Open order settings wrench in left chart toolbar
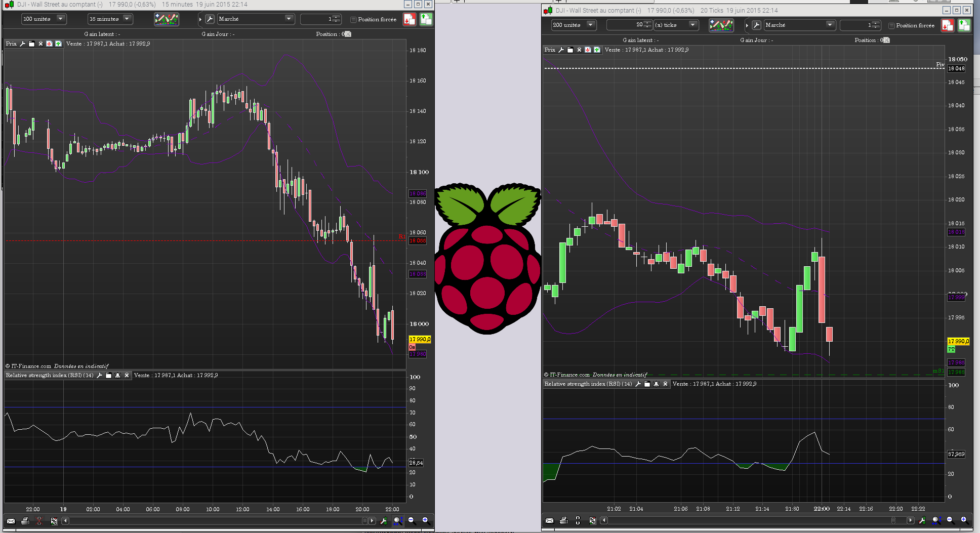980x533 pixels. click(210, 19)
